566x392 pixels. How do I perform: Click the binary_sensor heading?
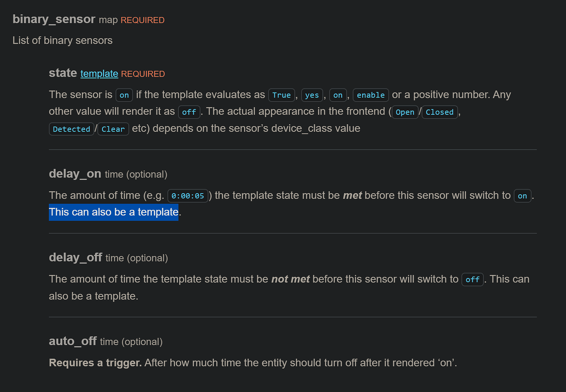point(54,19)
